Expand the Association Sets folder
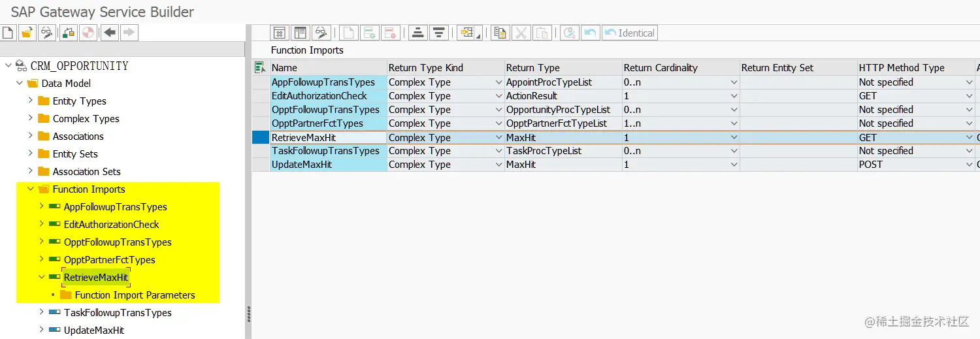This screenshot has width=980, height=339. click(30, 171)
